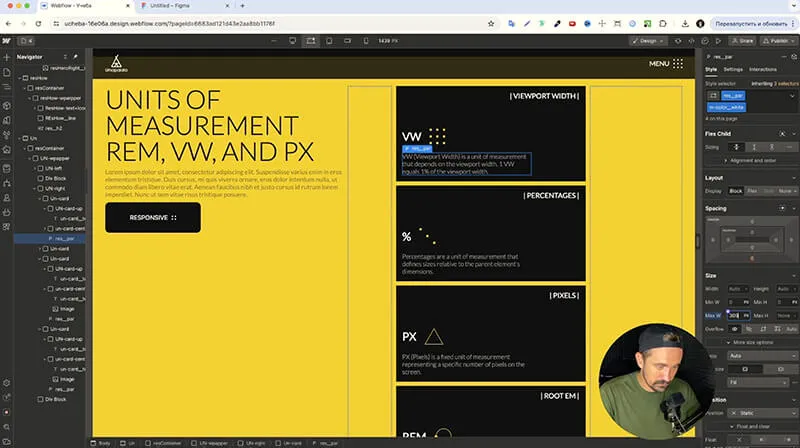Switch to the Untitled – Figma browser tab
Image resolution: width=800 pixels, height=448 pixels.
point(169,6)
